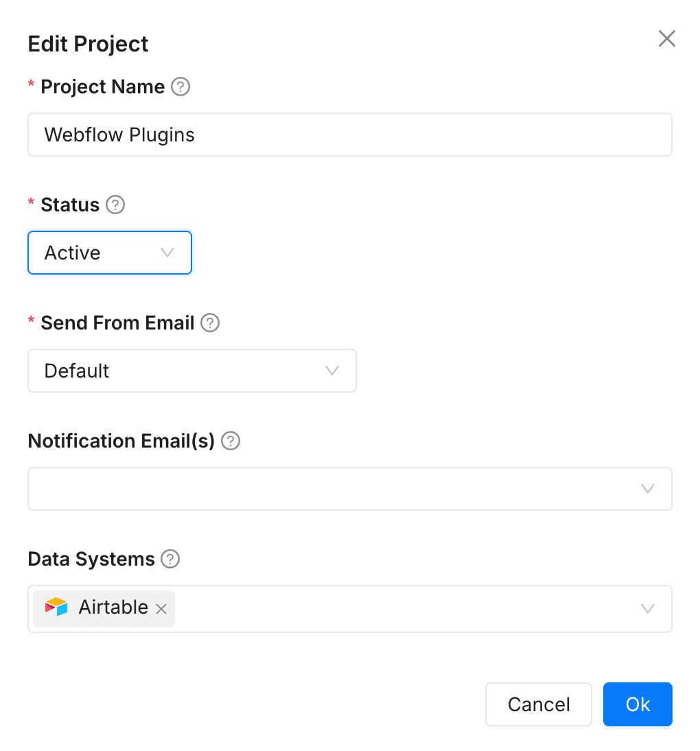The width and height of the screenshot is (700, 751).
Task: Expand the Notification Email(s) chevron arrow
Action: pyautogui.click(x=647, y=489)
